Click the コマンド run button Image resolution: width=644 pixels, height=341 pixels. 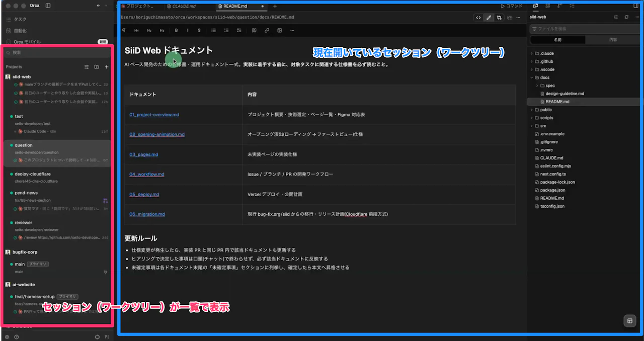(512, 6)
